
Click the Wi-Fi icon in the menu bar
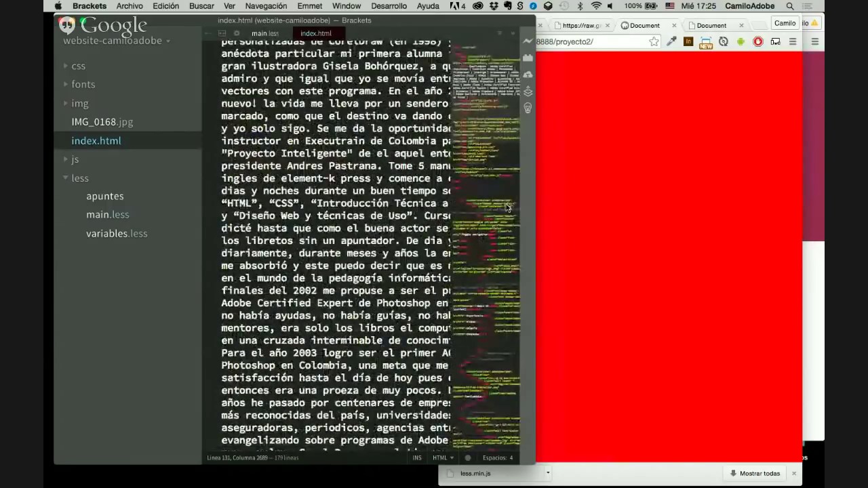click(x=596, y=6)
